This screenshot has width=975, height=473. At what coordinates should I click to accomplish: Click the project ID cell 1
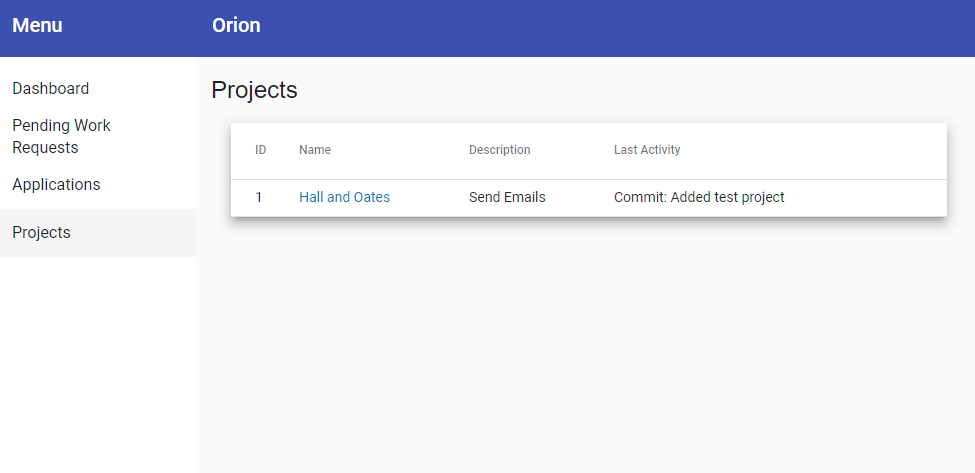pyautogui.click(x=259, y=197)
